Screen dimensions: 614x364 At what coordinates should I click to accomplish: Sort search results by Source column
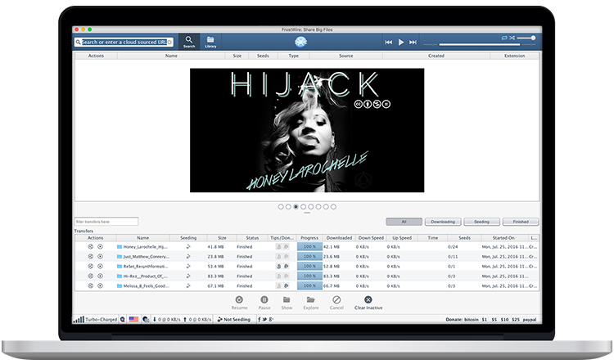[345, 56]
